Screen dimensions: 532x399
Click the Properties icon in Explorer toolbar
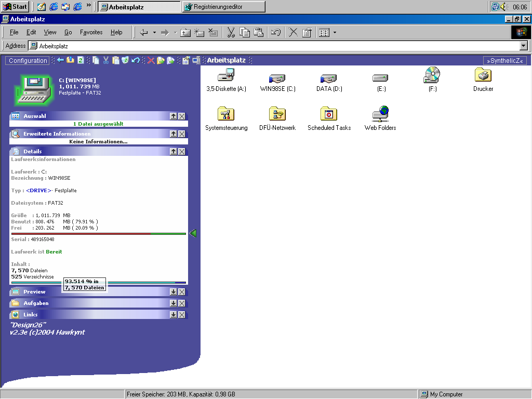coord(307,33)
